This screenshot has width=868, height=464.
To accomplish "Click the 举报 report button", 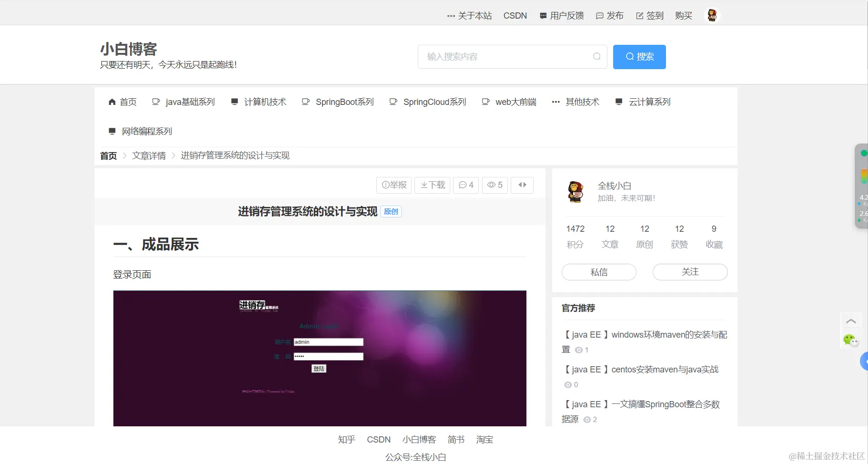I will (x=394, y=185).
